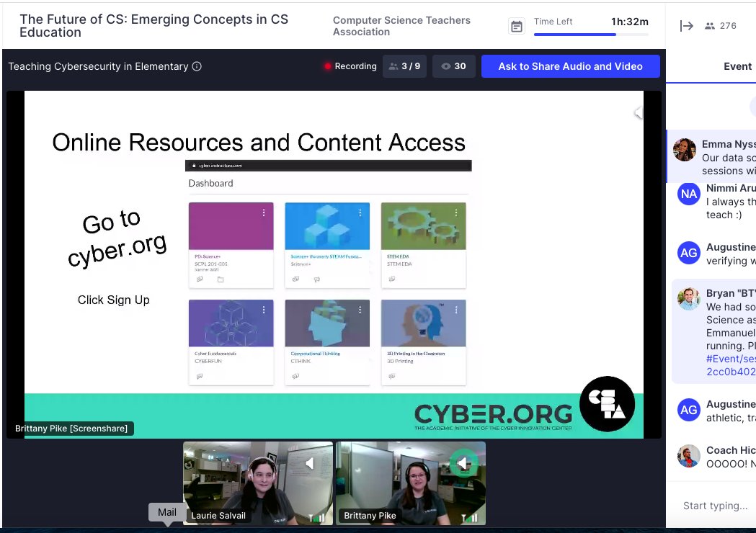Click announcements icon on Cyber Fundamentals card
Viewport: 756px width, 533px height.
pyautogui.click(x=200, y=376)
